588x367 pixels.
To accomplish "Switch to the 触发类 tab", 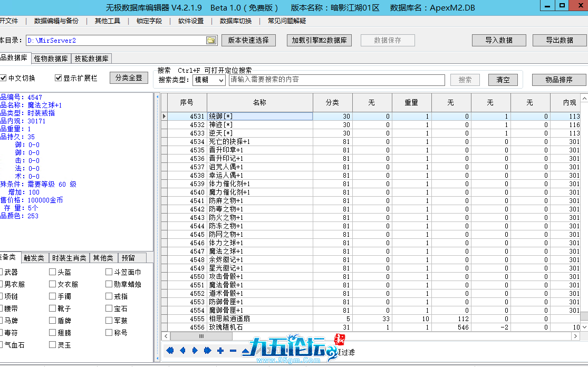I will click(x=34, y=258).
